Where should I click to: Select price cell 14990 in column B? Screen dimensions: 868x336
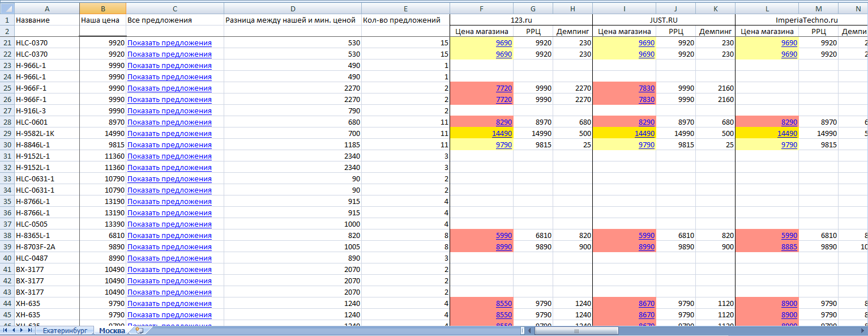pos(102,133)
